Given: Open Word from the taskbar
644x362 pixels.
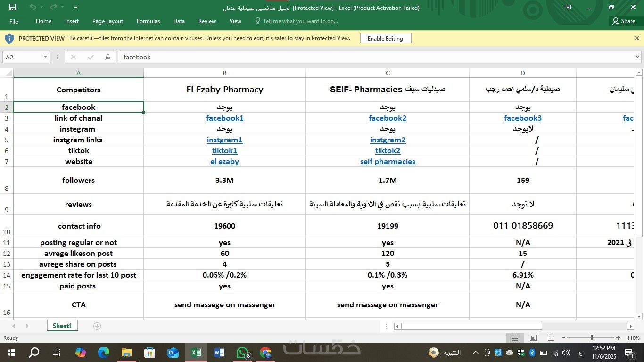Looking at the screenshot, I should click(x=219, y=353).
